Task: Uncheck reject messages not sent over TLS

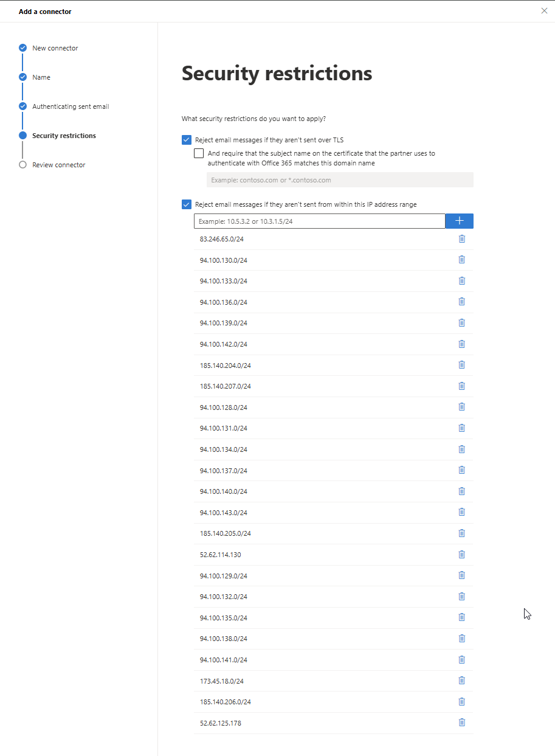Action: click(x=187, y=140)
